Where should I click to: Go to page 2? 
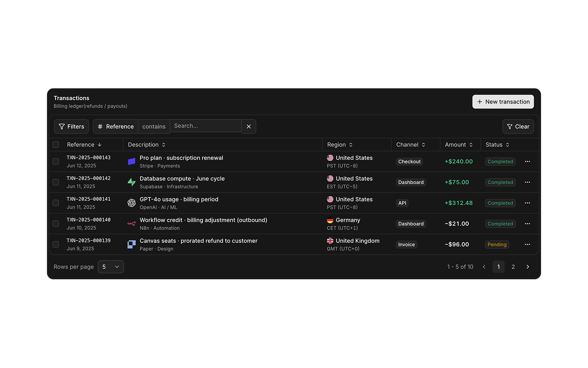click(513, 267)
